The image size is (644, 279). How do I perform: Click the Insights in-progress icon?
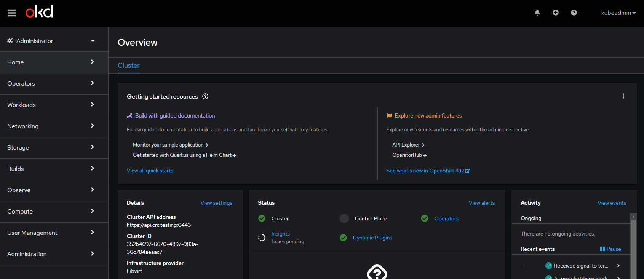(262, 238)
